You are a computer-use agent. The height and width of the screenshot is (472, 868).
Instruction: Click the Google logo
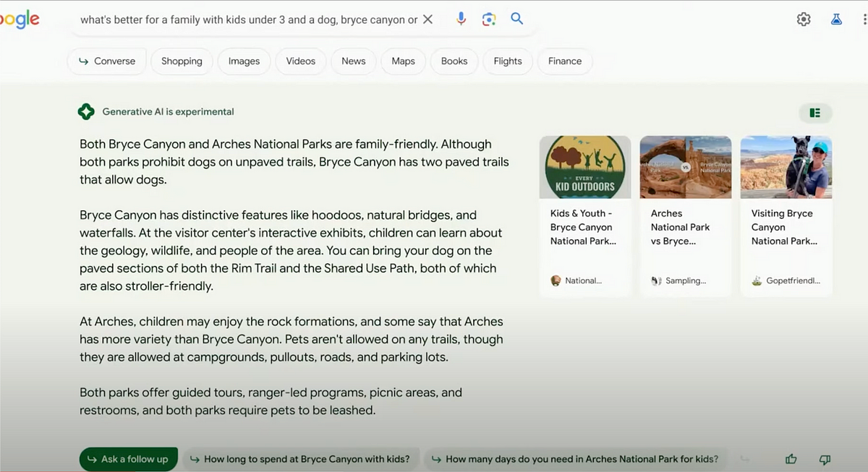coord(20,20)
